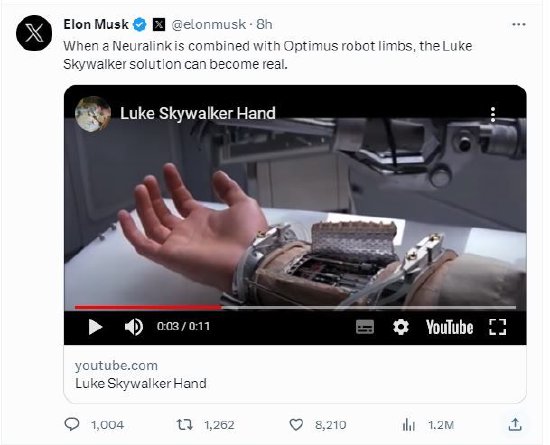Viewport: 550px width, 445px height.
Task: Open video settings gear menu
Action: tap(401, 327)
